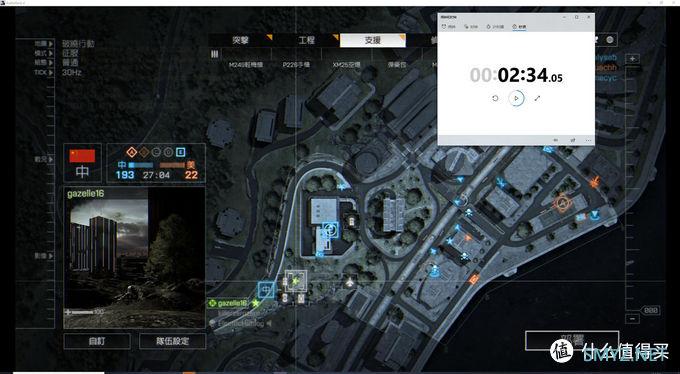
Task: Expand the TICK rate arrow
Action: 51,72
